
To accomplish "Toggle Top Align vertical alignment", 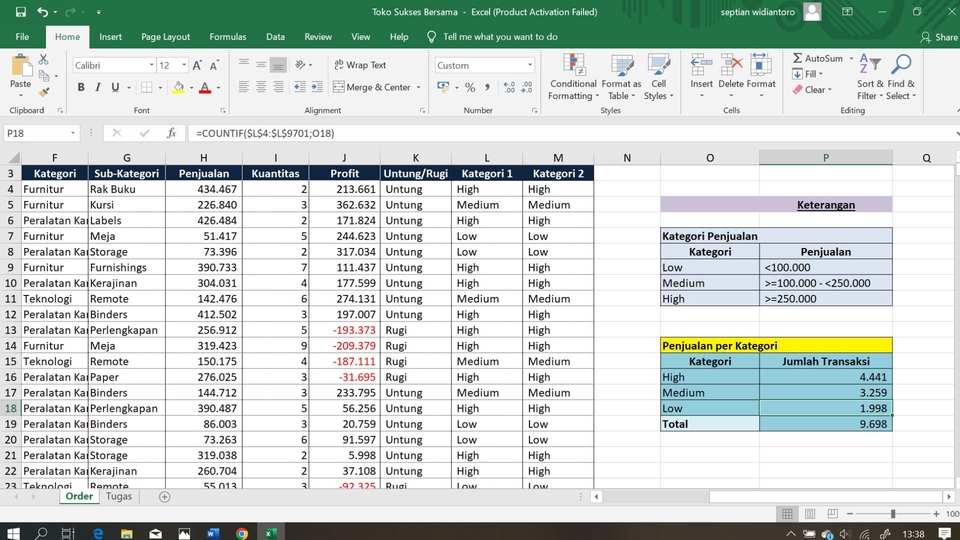I will 244,64.
